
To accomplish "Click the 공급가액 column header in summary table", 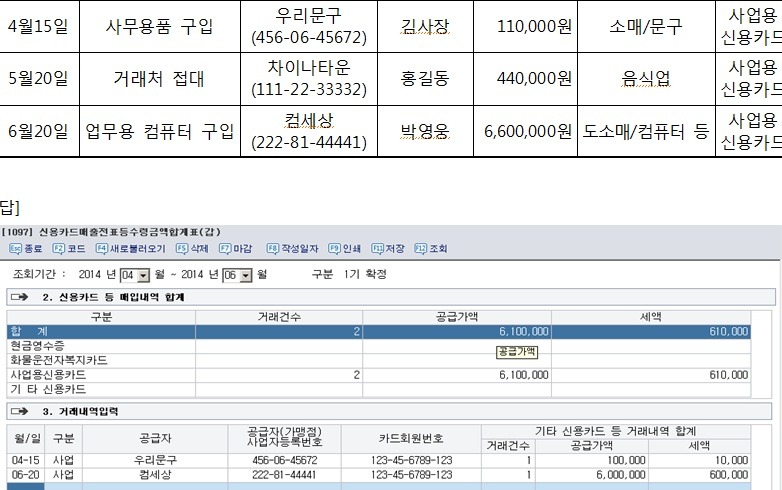I will click(457, 317).
